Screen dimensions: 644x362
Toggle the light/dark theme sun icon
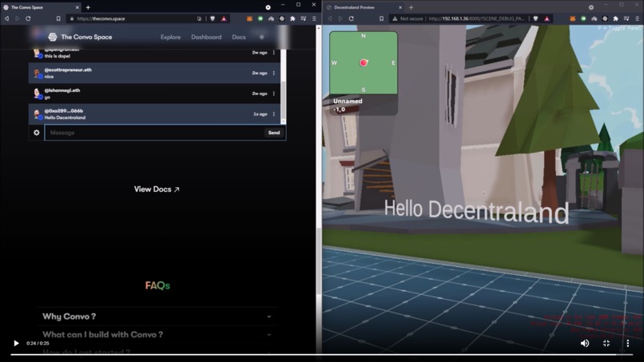[x=261, y=37]
